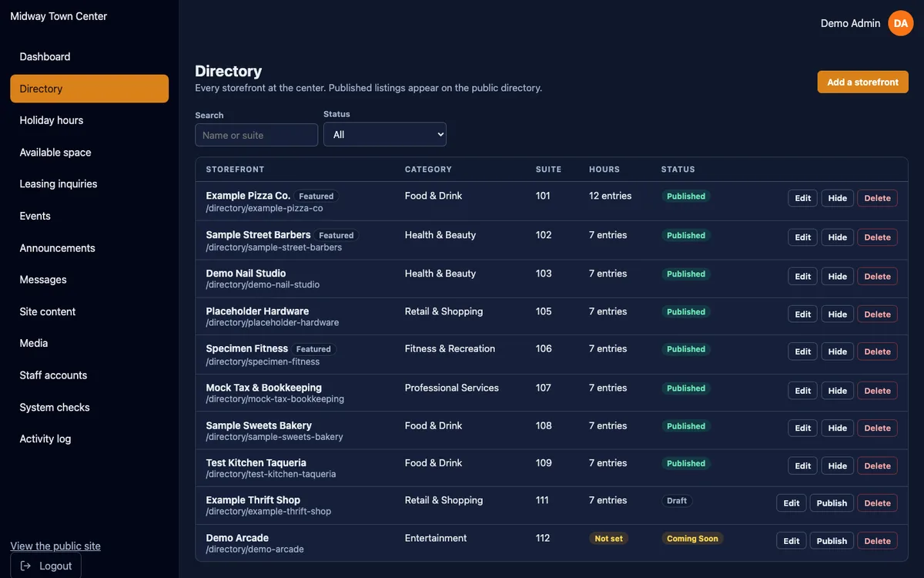Delete Sample Street Barbers listing
The image size is (924, 578).
pyautogui.click(x=877, y=237)
